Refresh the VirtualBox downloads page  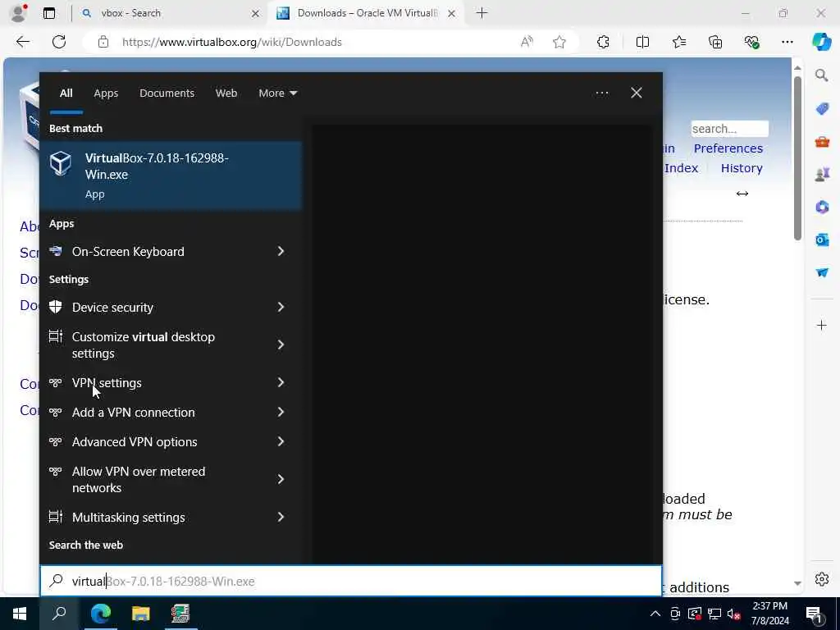(59, 42)
